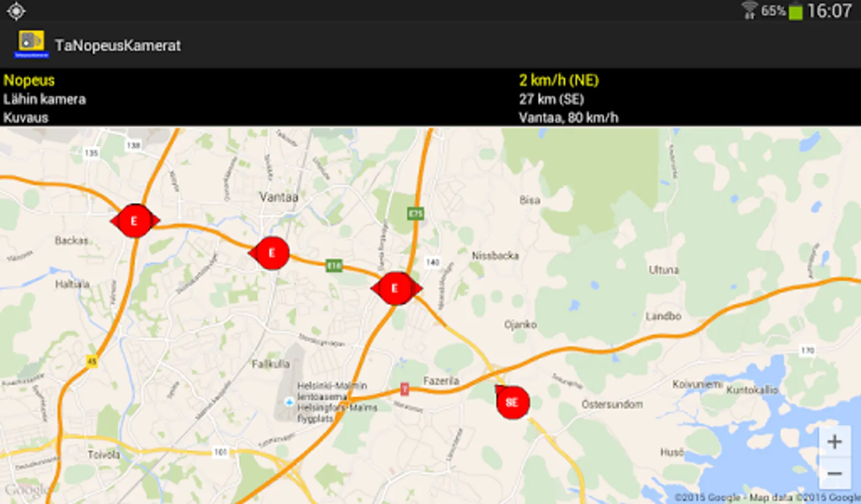The height and width of the screenshot is (504, 861).
Task: Click the E75 road shield on map
Action: pos(415,213)
